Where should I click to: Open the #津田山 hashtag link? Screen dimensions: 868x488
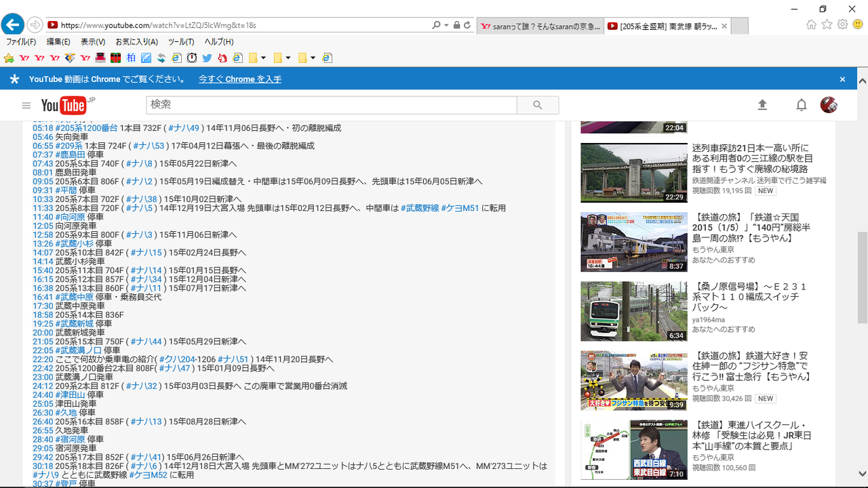(x=71, y=394)
